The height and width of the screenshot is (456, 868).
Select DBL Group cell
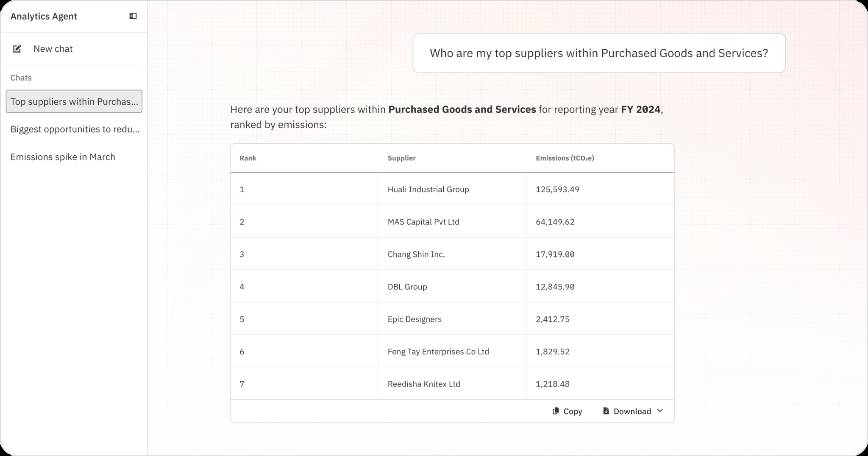tap(452, 286)
